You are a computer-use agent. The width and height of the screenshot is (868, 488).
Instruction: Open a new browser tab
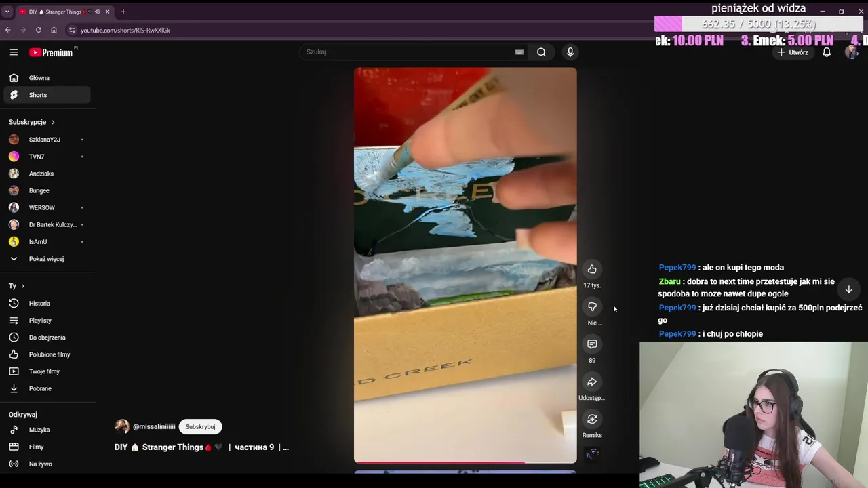[x=123, y=12]
